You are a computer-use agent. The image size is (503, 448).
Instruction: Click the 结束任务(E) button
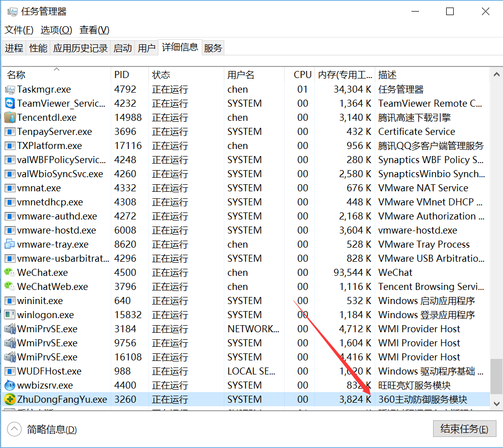(x=464, y=429)
